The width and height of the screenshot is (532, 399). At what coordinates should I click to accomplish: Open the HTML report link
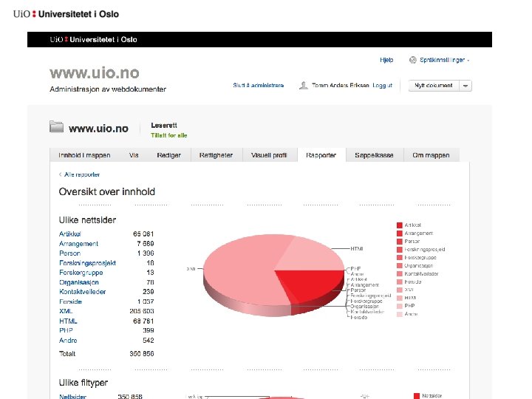coord(68,321)
